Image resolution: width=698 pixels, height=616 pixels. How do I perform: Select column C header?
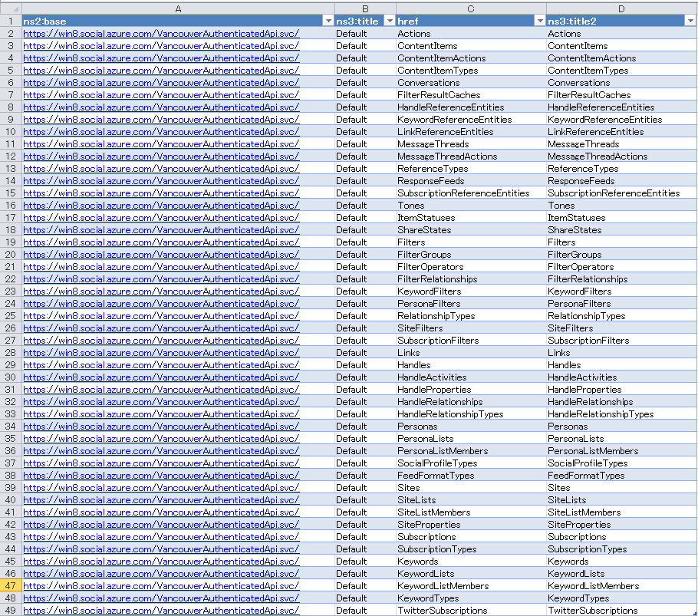[470, 8]
